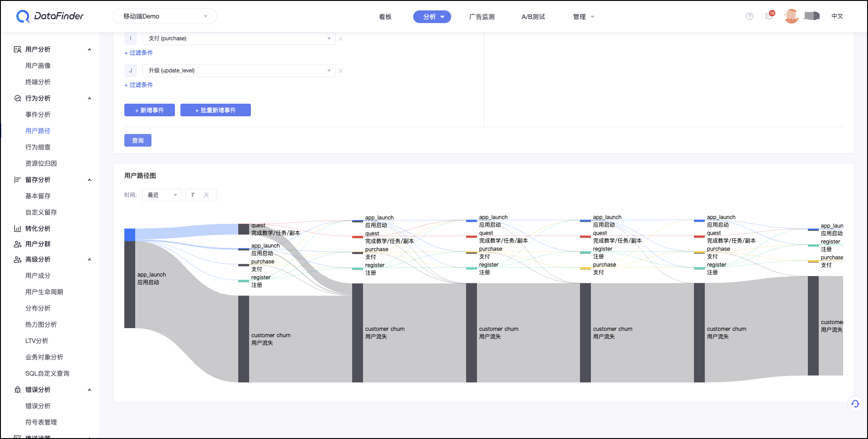Click the 高级分析 section icon
The height and width of the screenshot is (439, 868).
pyautogui.click(x=18, y=259)
